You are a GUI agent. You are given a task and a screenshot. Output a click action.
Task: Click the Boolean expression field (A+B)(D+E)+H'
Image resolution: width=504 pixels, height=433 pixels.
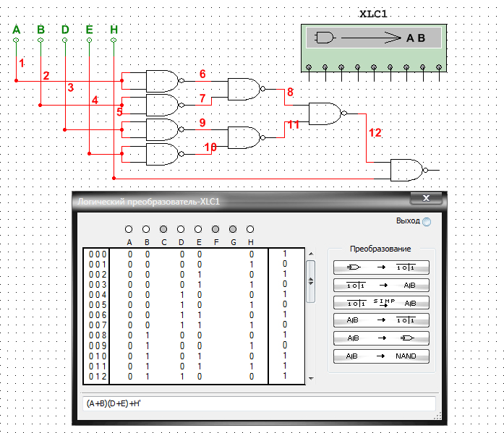point(259,403)
